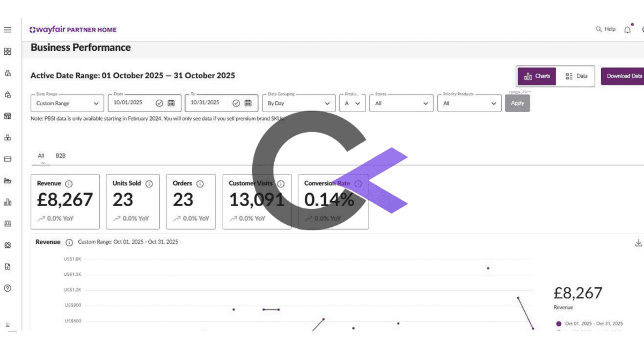The width and height of the screenshot is (644, 338).
Task: Click the Wayfair Partner Home logo
Action: click(72, 30)
